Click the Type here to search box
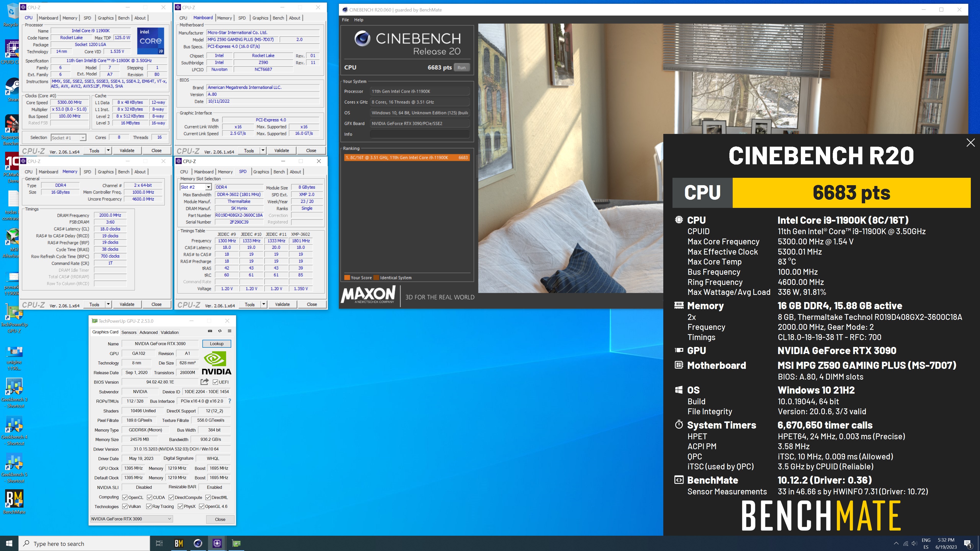 coord(84,543)
